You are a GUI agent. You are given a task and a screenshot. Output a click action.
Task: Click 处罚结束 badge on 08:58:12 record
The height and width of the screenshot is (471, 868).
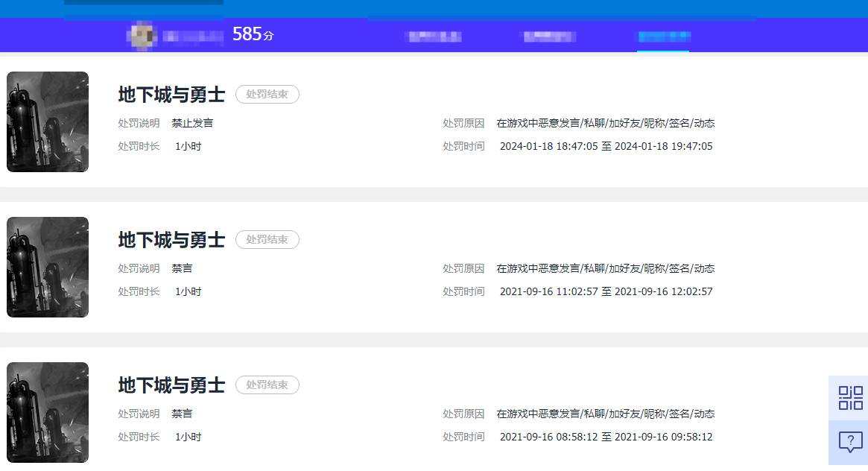(267, 385)
